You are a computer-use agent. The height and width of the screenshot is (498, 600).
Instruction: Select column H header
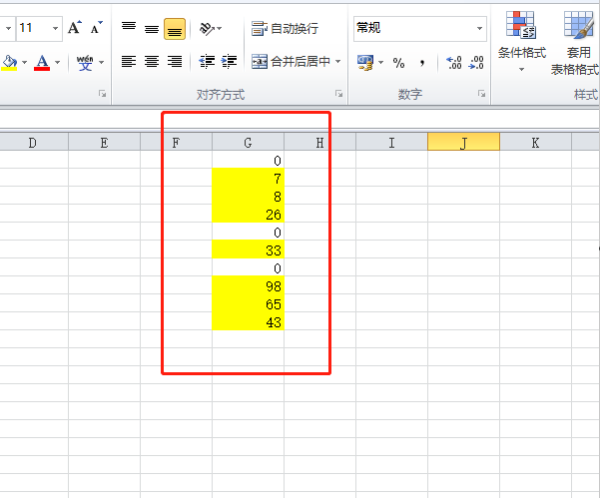pos(320,143)
